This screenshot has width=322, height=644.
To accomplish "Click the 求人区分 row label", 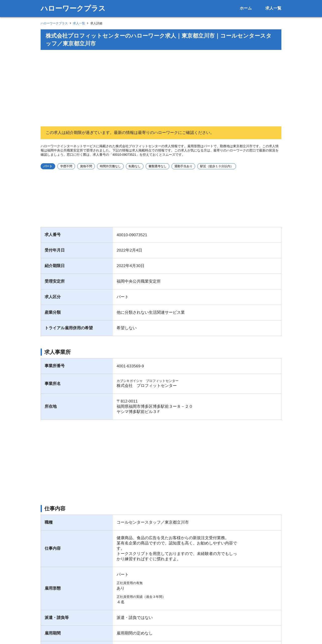I will pos(53,297).
